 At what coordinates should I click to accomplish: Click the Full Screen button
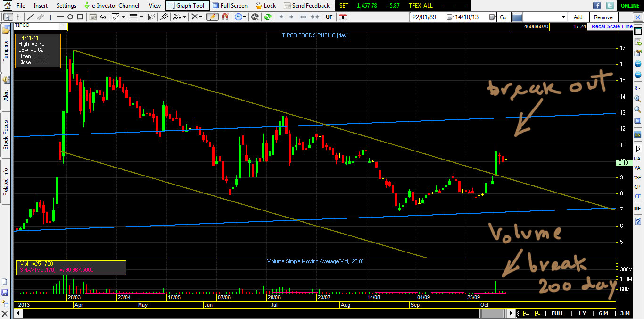tap(230, 6)
